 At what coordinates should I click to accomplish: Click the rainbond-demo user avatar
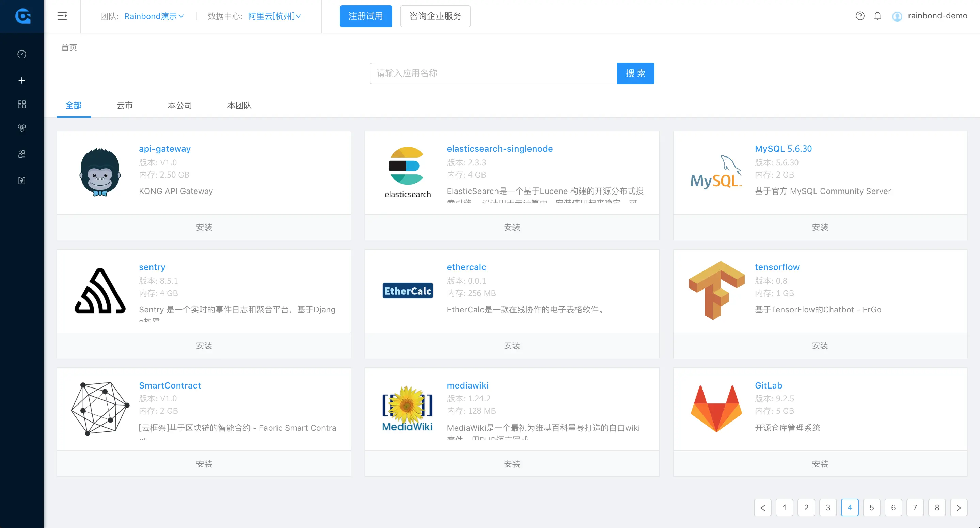tap(897, 16)
